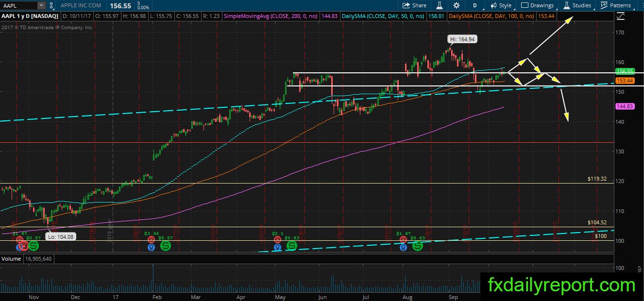
Task: Click the Volume study label
Action: click(x=11, y=259)
